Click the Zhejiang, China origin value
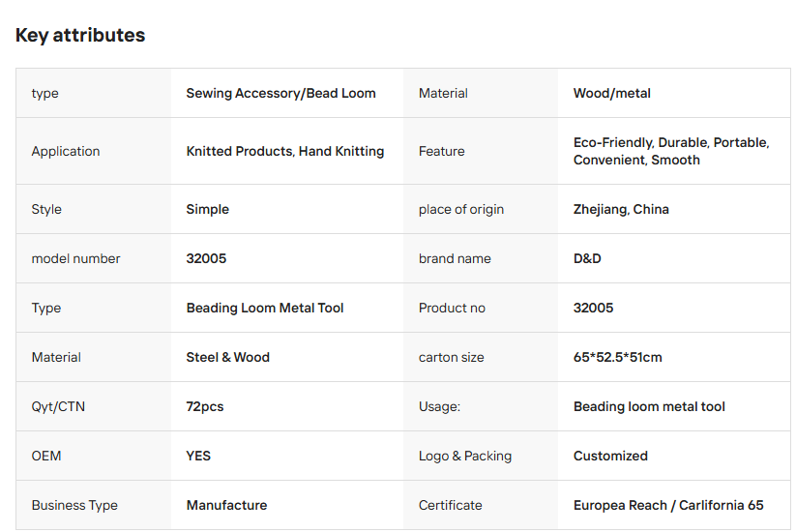796x532 pixels. coord(621,209)
